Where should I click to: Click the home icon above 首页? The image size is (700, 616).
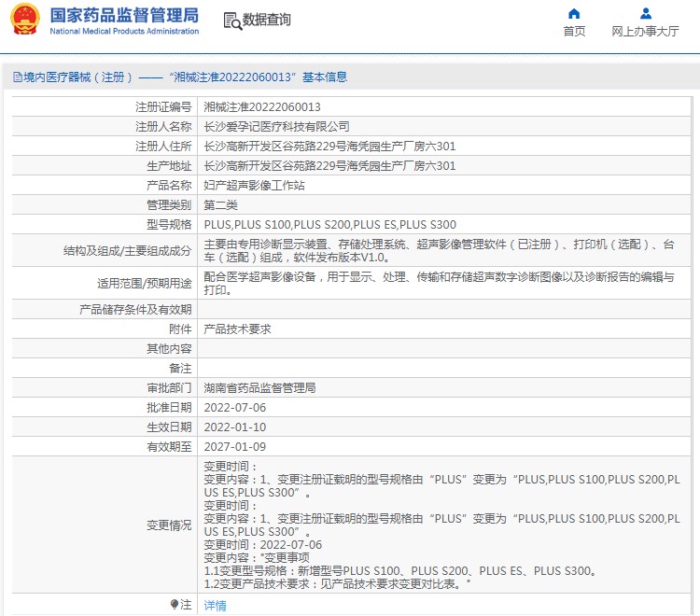(x=574, y=14)
